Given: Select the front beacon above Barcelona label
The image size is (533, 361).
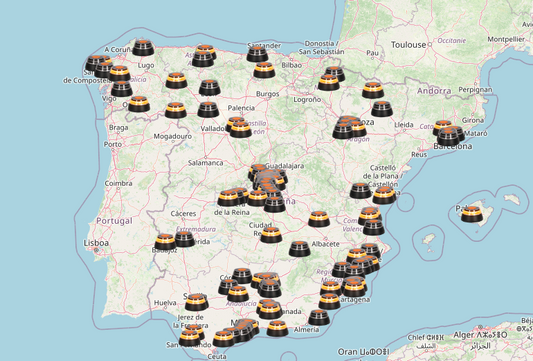Looking at the screenshot, I should pos(448,137).
